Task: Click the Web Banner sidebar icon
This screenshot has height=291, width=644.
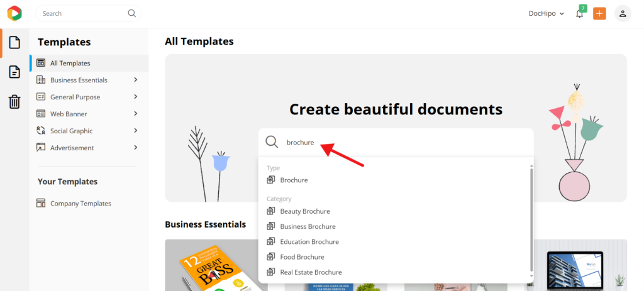Action: click(41, 113)
